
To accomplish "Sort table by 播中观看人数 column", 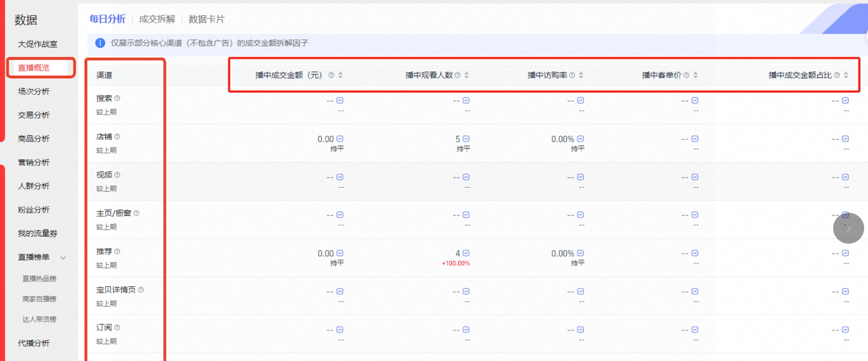I will click(x=467, y=75).
